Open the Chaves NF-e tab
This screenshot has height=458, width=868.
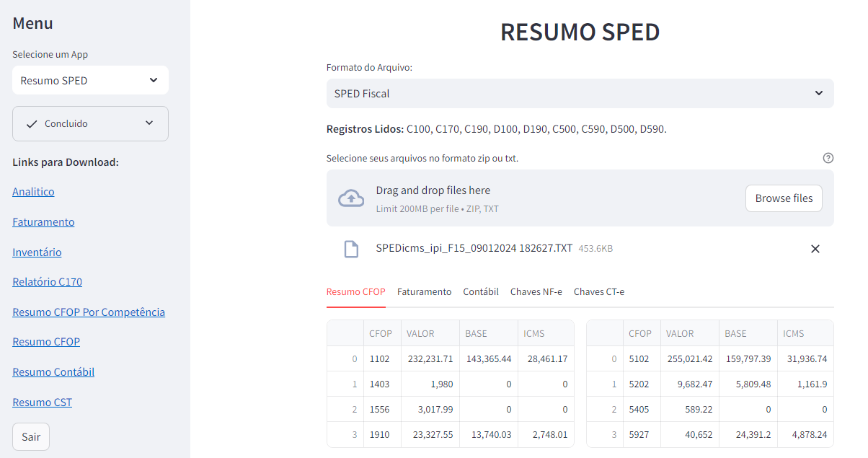click(x=536, y=292)
